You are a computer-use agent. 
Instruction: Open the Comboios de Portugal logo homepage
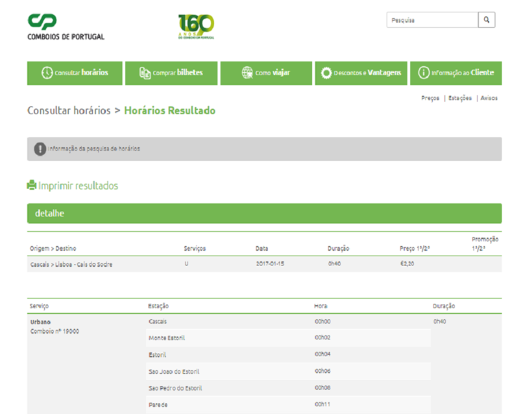(66, 27)
